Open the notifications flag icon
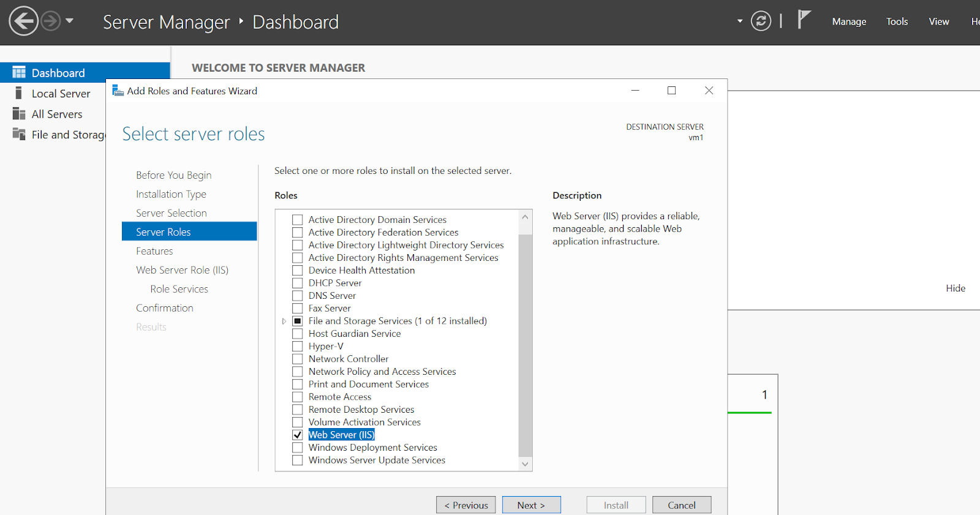The image size is (980, 515). click(x=804, y=20)
